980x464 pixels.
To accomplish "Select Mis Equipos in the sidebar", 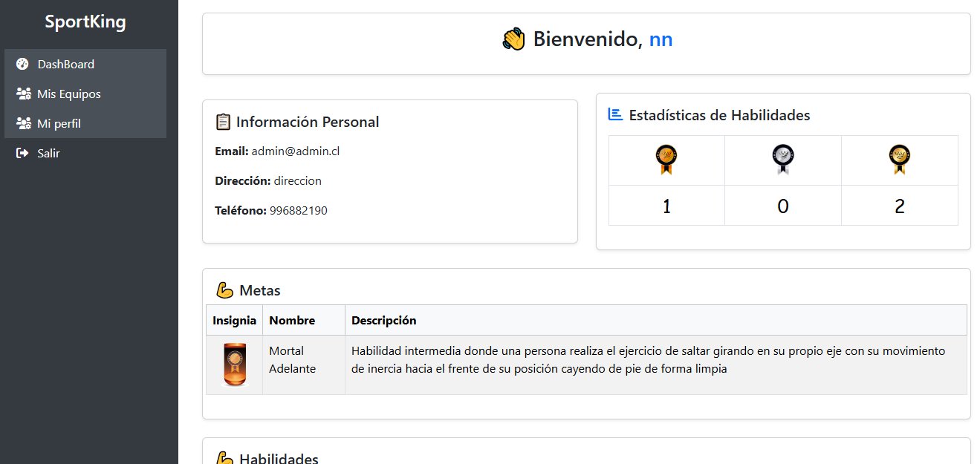I will tap(69, 94).
